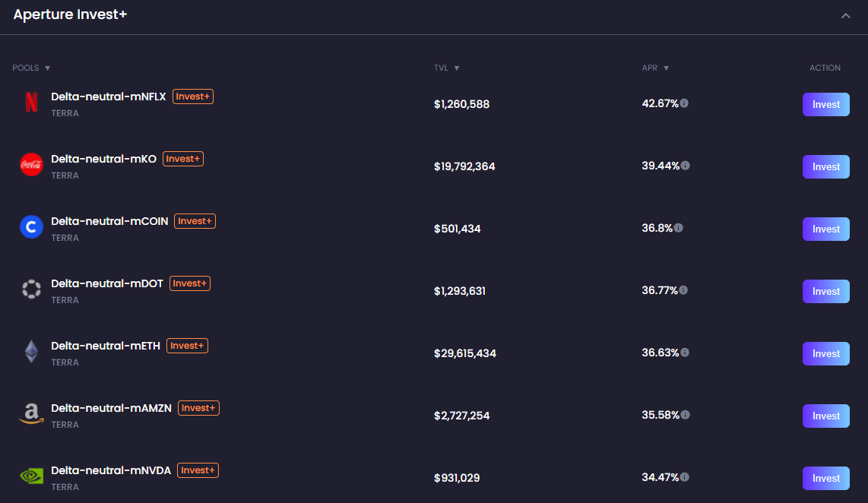Click the Amazon mAMZN logo icon
This screenshot has width=868, height=503.
pos(31,414)
